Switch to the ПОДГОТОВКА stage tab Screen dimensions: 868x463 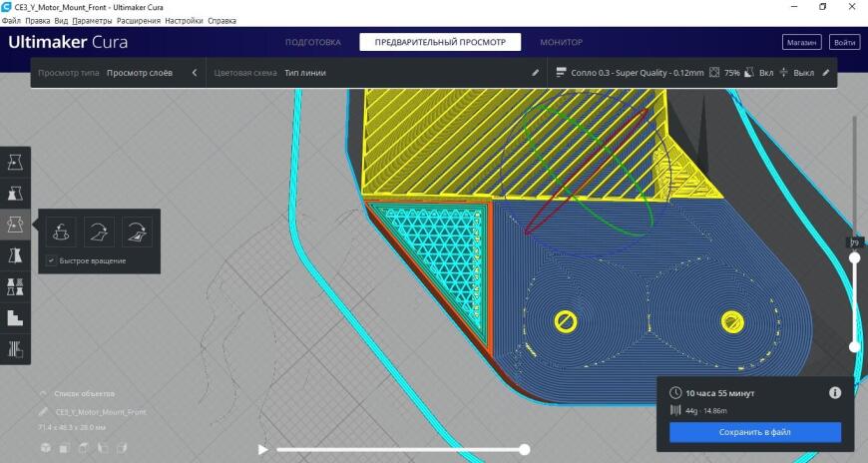[312, 42]
